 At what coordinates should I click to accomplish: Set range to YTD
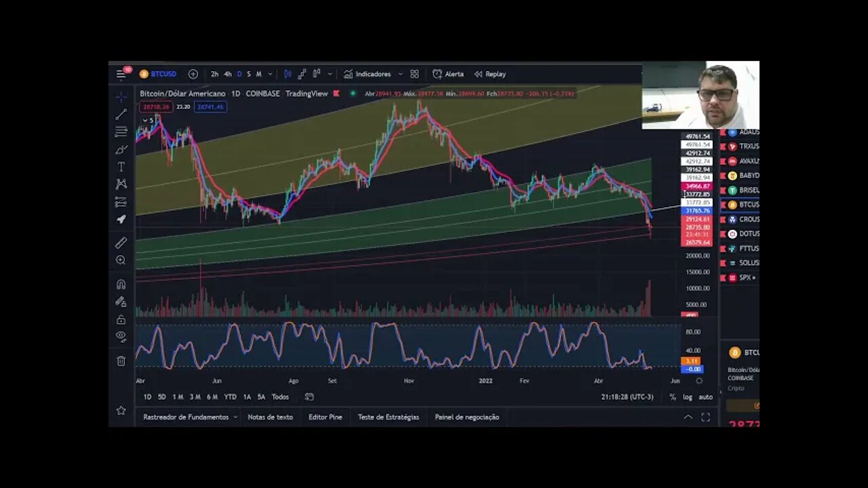point(230,396)
